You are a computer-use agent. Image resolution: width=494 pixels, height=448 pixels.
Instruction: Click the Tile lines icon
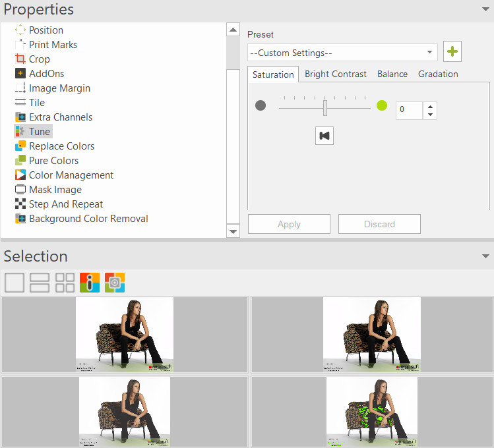(20, 102)
